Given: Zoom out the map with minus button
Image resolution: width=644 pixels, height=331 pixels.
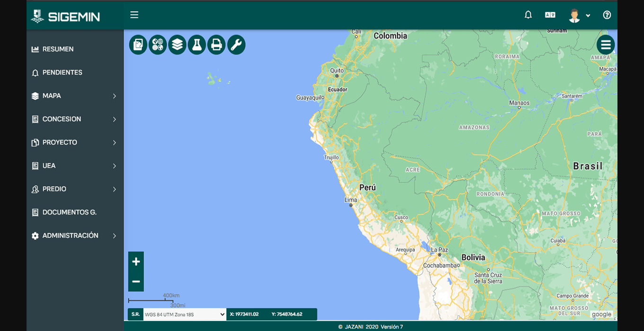Looking at the screenshot, I should click(x=136, y=282).
